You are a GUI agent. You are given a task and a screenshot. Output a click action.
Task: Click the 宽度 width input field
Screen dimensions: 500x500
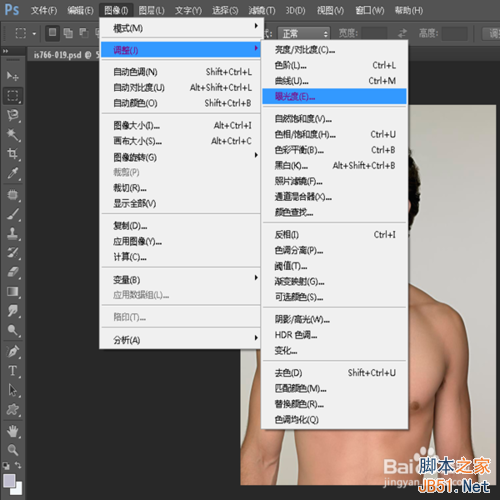(x=375, y=33)
